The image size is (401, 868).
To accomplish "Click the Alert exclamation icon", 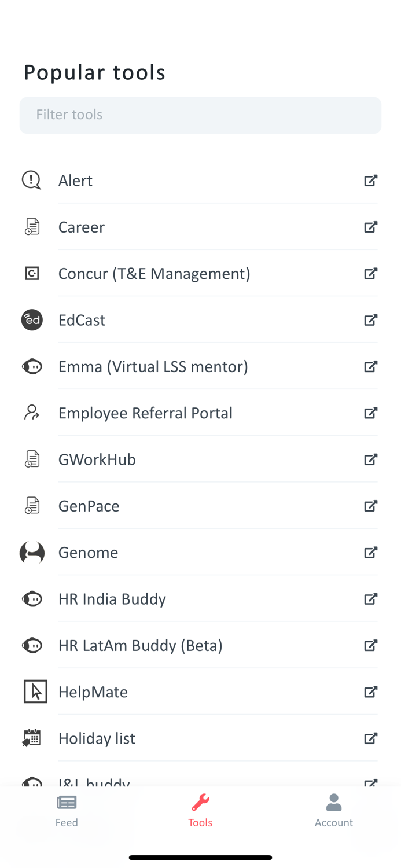I will click(x=31, y=180).
